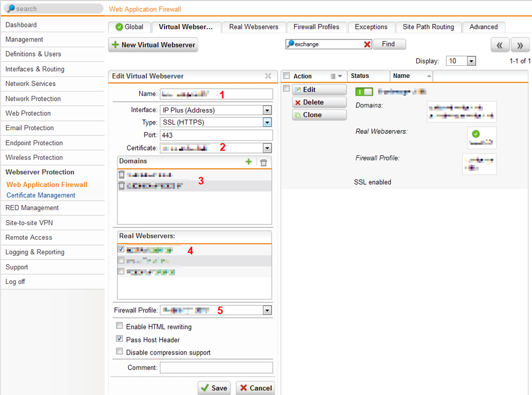Open the Action column list menu icon

click(336, 76)
